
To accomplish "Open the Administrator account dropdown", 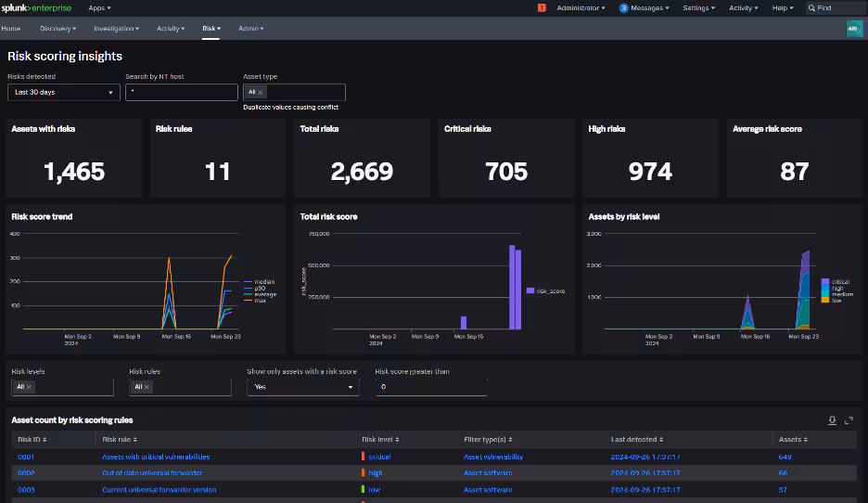I will point(581,7).
